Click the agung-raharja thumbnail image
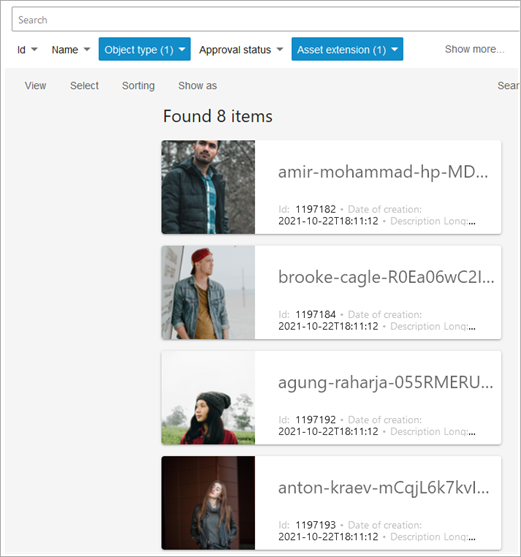 pyautogui.click(x=208, y=398)
